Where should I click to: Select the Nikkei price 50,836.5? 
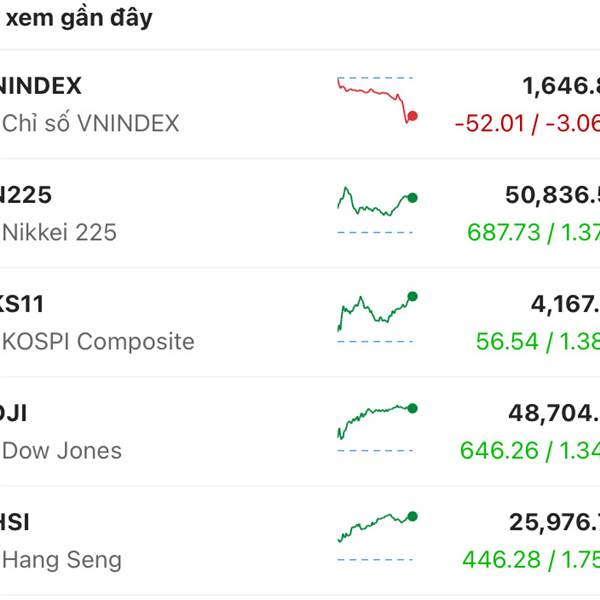(x=552, y=195)
